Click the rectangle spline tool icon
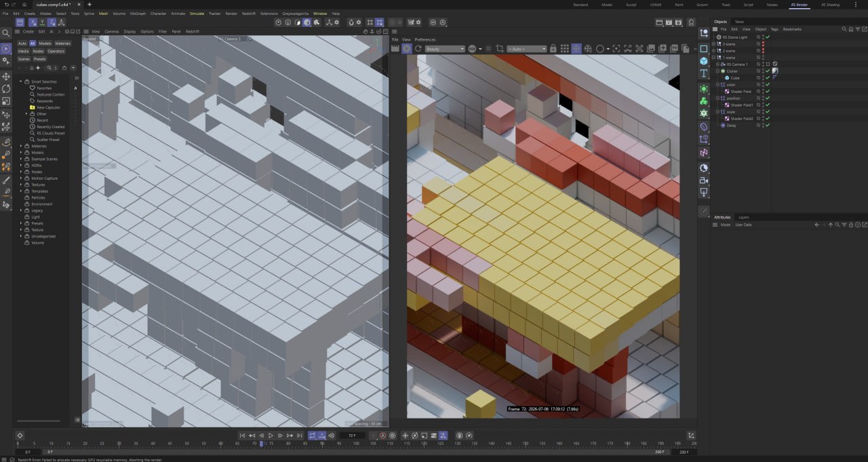The height and width of the screenshot is (462, 868). pyautogui.click(x=704, y=49)
